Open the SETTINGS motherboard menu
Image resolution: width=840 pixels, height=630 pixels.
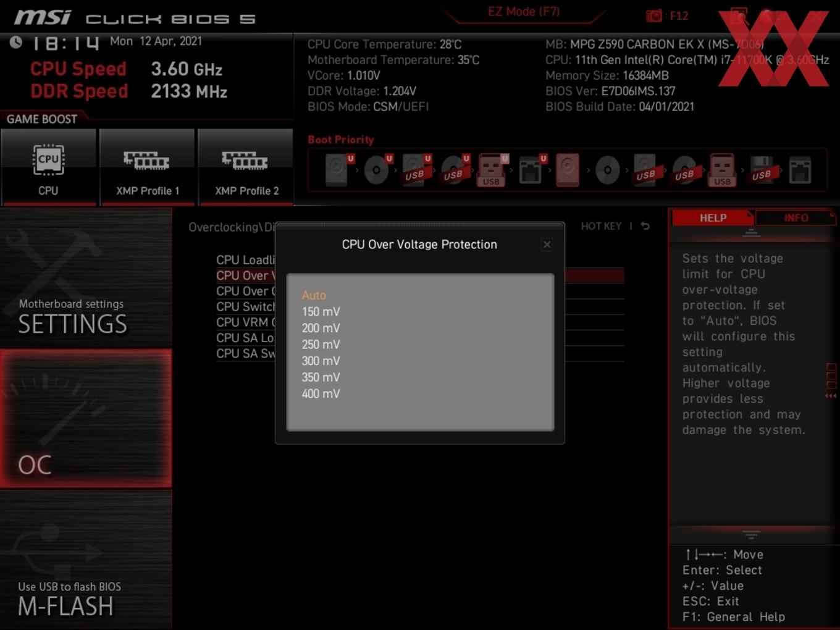[86, 278]
